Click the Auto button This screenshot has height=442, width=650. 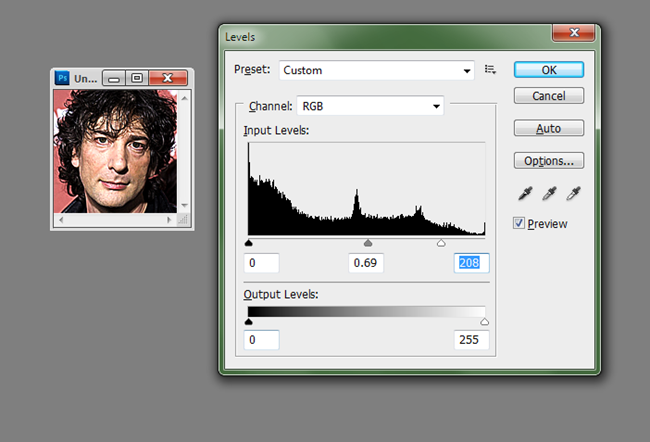tap(549, 128)
